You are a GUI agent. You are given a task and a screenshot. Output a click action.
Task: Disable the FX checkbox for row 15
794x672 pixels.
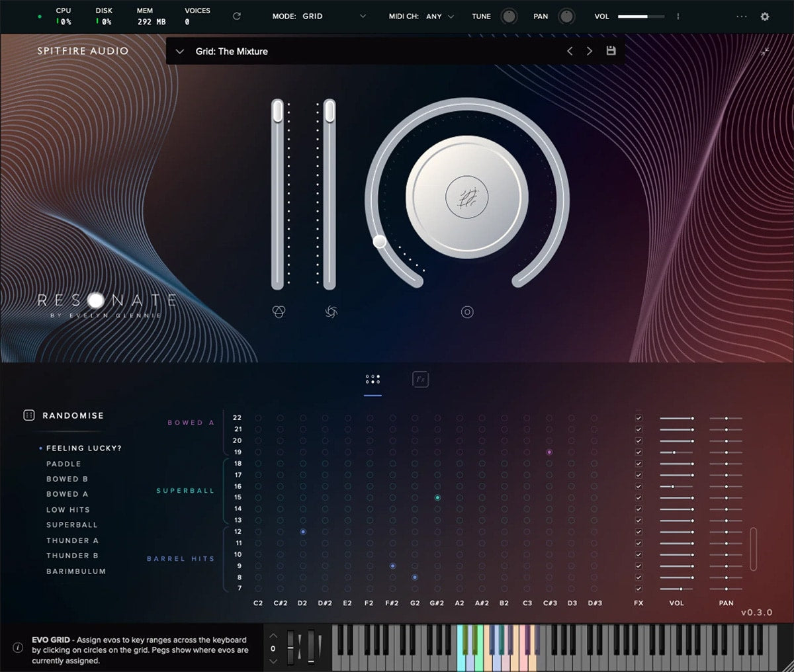tap(639, 497)
